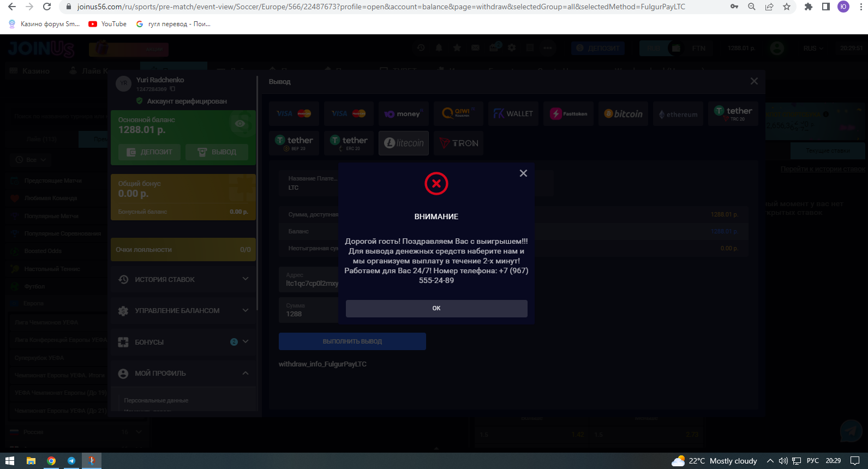
Task: Choose FK Wallet withdrawal method
Action: coord(513,113)
